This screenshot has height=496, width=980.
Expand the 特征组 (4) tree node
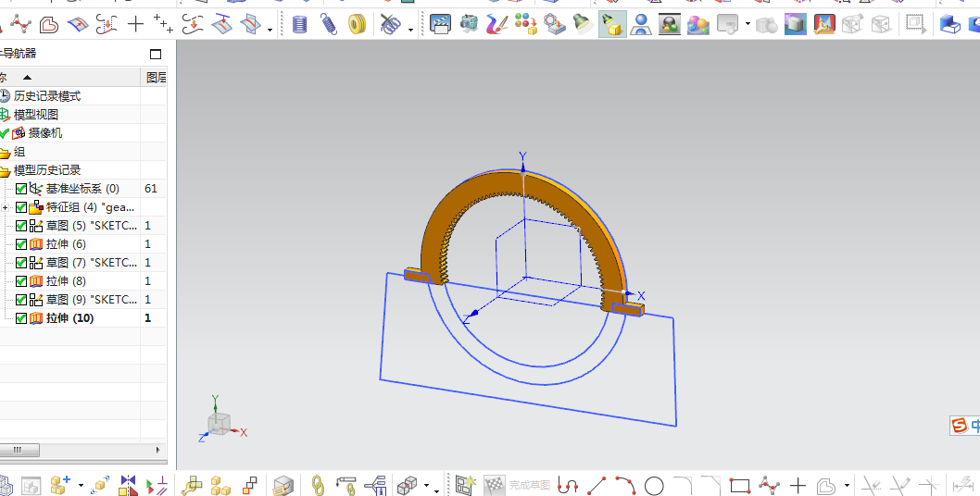[x=5, y=207]
